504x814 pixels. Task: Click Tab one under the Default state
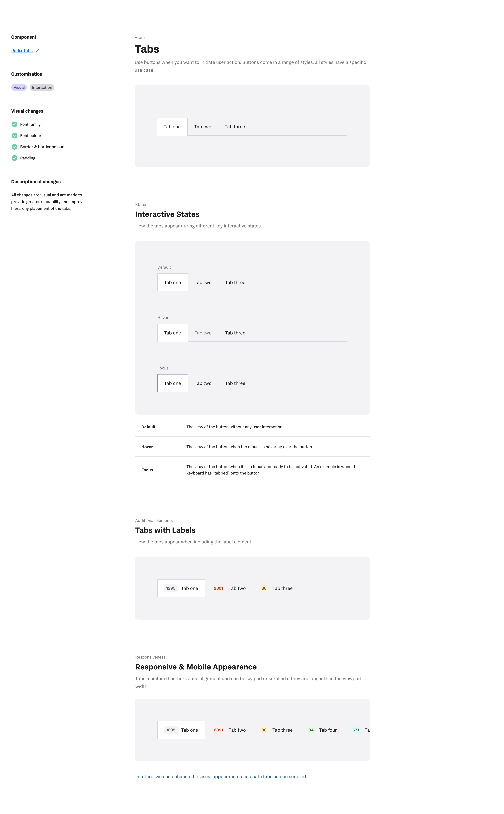coord(172,282)
